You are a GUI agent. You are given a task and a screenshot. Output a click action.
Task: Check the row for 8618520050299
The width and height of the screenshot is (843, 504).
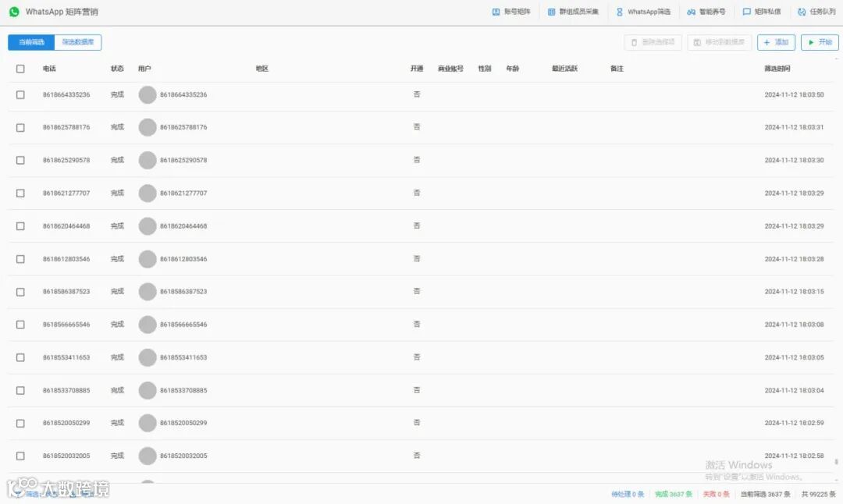pyautogui.click(x=20, y=424)
